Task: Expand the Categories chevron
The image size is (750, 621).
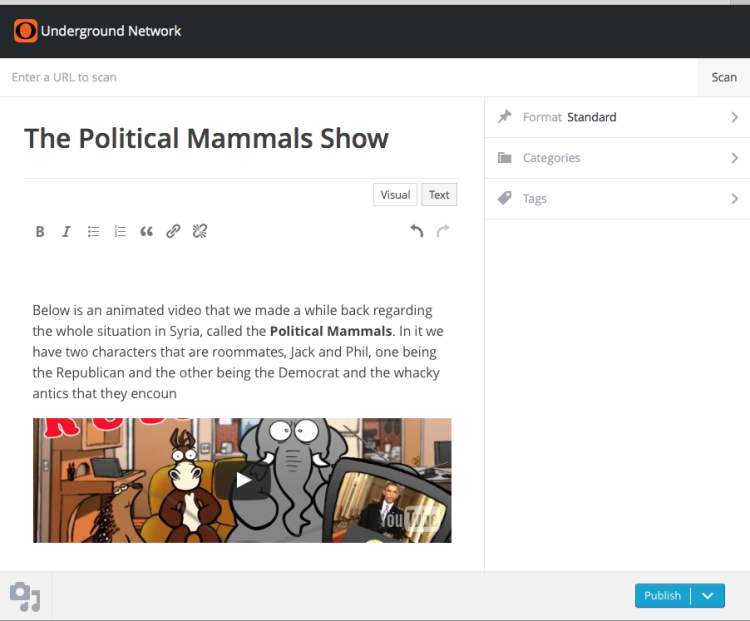Action: coord(735,158)
